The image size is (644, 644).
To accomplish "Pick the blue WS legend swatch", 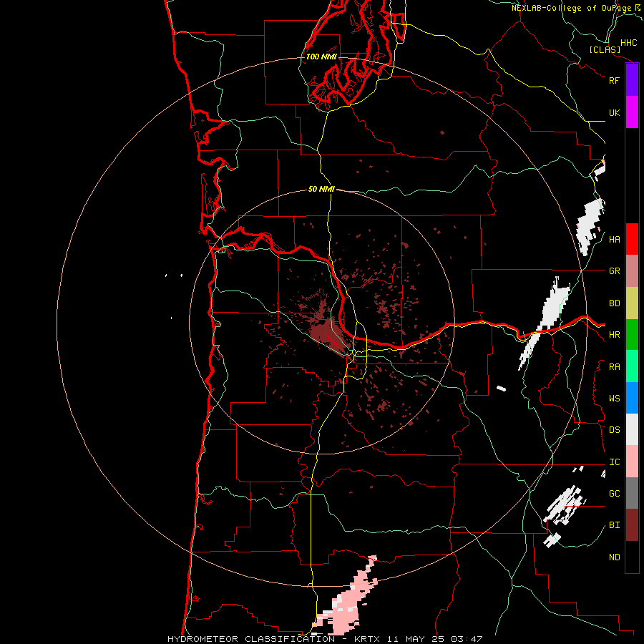I will tap(632, 398).
